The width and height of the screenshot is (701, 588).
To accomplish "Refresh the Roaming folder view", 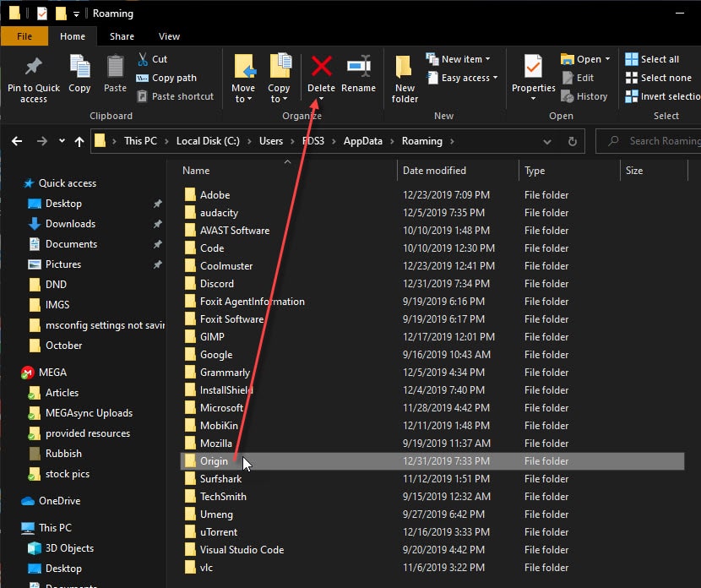I will pos(573,141).
